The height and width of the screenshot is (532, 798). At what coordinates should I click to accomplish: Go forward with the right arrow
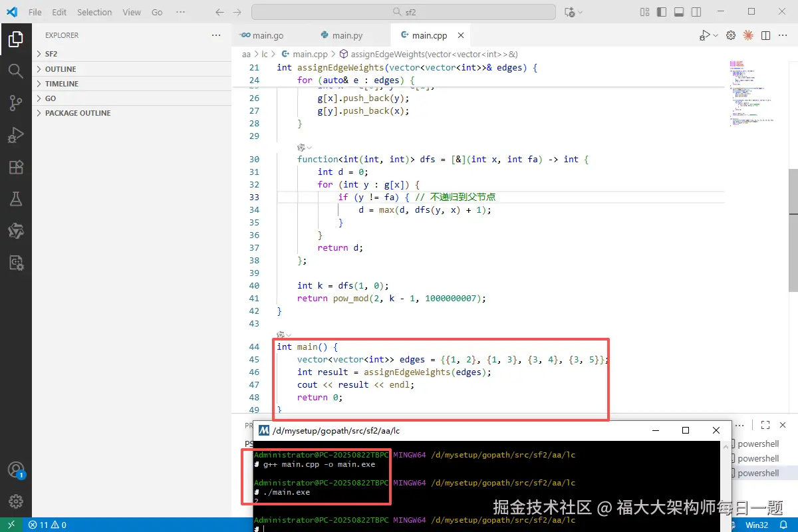coord(237,12)
